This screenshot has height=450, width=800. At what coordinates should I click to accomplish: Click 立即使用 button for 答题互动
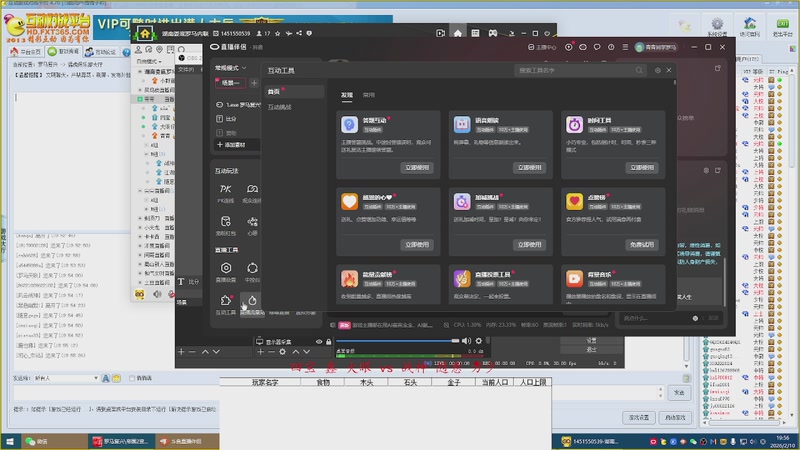click(x=418, y=168)
